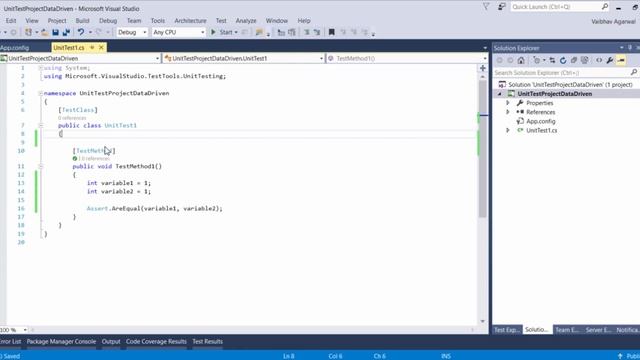This screenshot has height=360, width=640.
Task: Open the Start button dropdown arrow
Action: click(236, 32)
